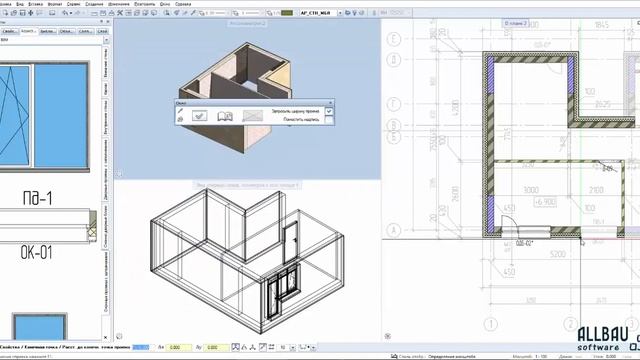Open the '10' value dropdown in the bottom bar
The width and height of the screenshot is (640, 360).
pos(293,348)
